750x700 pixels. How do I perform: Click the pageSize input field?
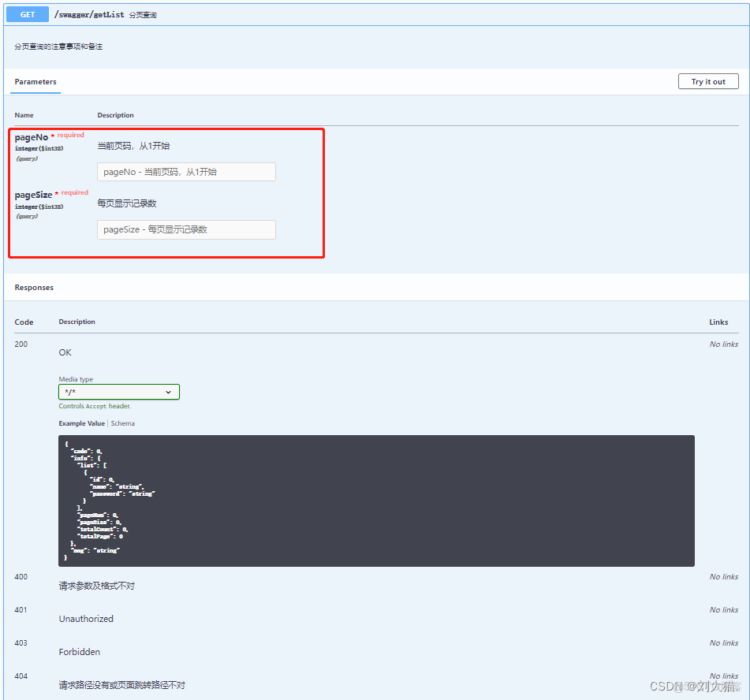pos(186,229)
